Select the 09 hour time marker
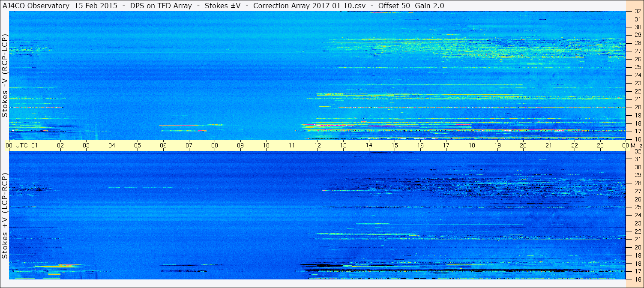The height and width of the screenshot is (288, 644). pyautogui.click(x=240, y=145)
